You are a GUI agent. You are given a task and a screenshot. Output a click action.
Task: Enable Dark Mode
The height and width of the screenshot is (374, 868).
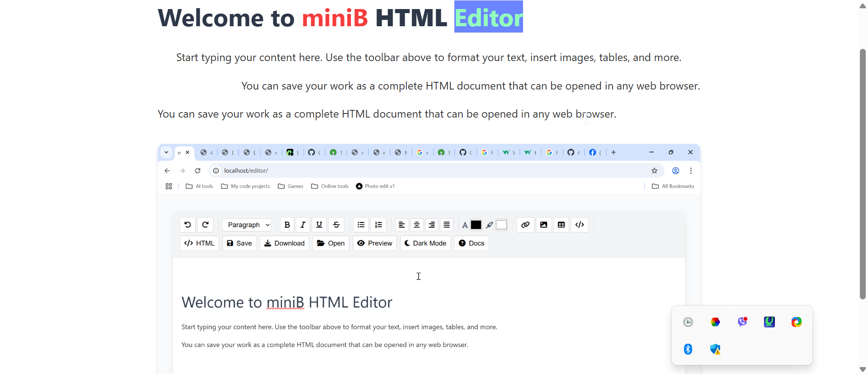(425, 243)
